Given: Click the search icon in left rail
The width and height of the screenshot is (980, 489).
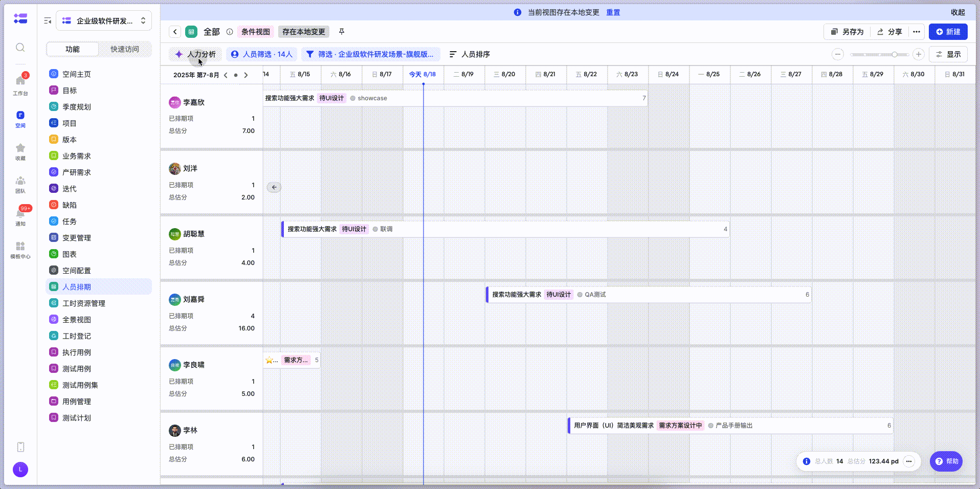Looking at the screenshot, I should [x=20, y=48].
